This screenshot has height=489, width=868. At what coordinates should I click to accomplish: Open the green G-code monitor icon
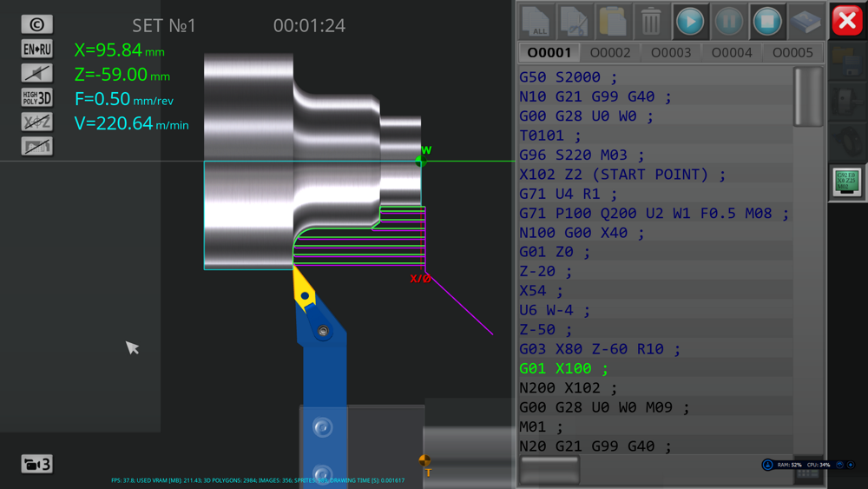(x=847, y=182)
